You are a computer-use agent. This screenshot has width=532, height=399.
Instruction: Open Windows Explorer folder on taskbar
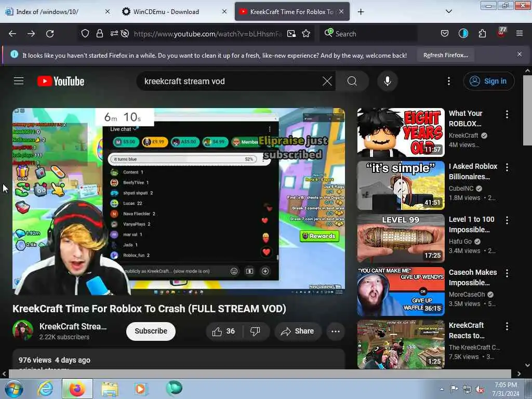point(110,389)
